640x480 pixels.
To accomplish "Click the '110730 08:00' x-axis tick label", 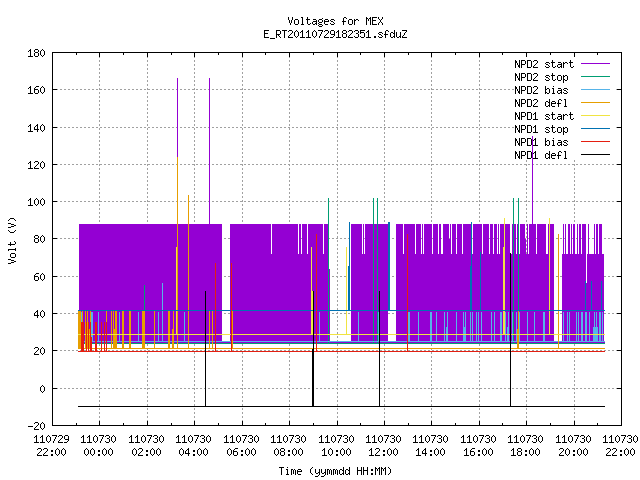I will pyautogui.click(x=289, y=446).
